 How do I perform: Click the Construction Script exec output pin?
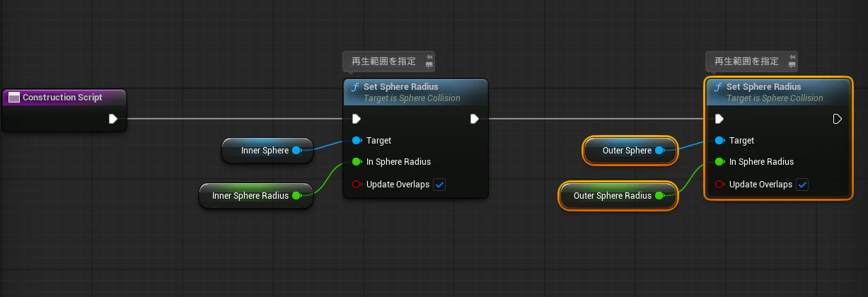click(x=113, y=119)
